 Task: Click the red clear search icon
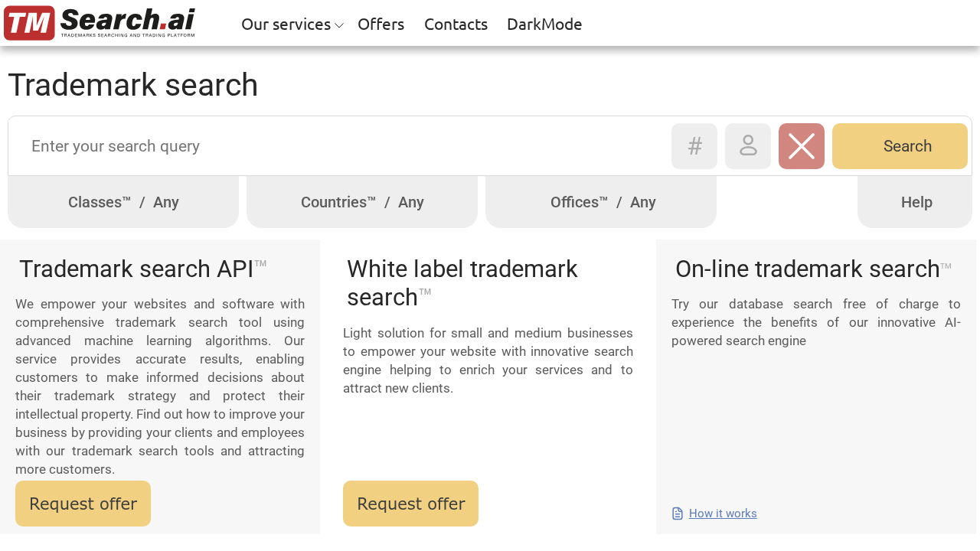pos(801,145)
